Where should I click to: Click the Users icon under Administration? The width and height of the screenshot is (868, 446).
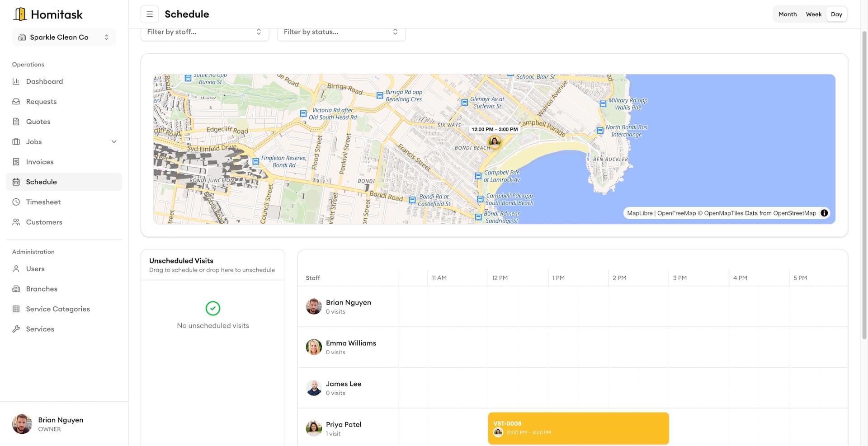pyautogui.click(x=17, y=268)
